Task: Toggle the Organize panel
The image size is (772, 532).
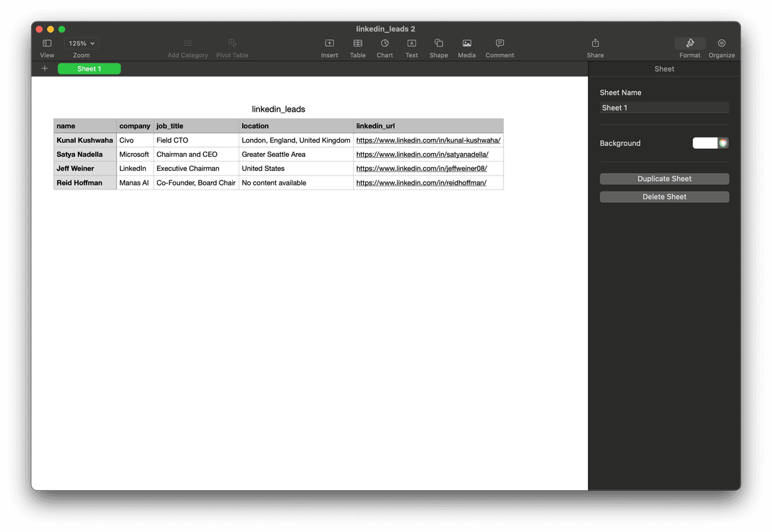Action: click(721, 44)
